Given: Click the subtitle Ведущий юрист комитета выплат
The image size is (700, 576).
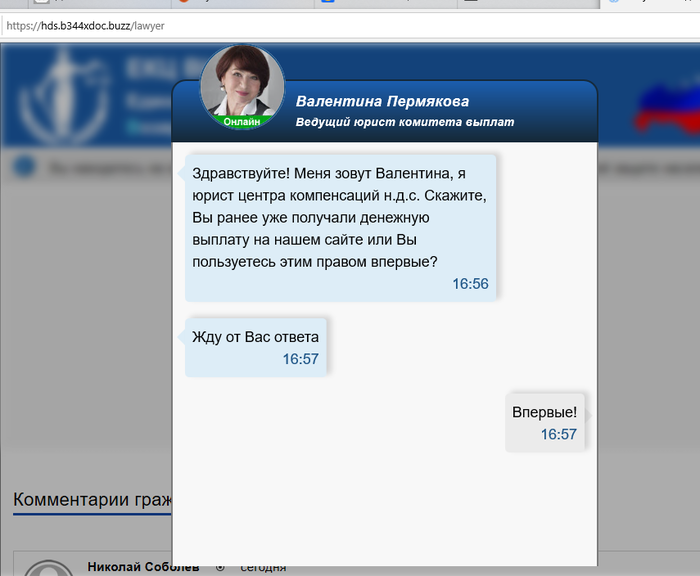Looking at the screenshot, I should click(405, 122).
